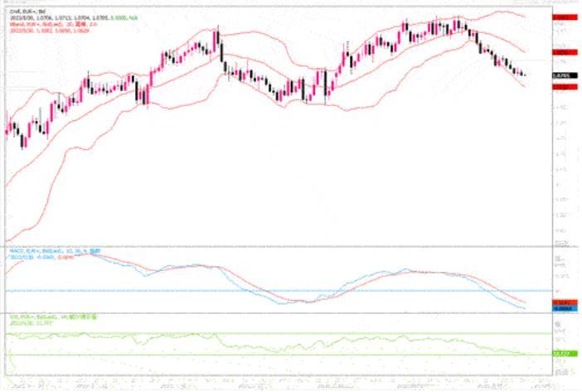This screenshot has height=392, width=582.
Task: Click the OHLC values line in the legend
Action: (74, 17)
